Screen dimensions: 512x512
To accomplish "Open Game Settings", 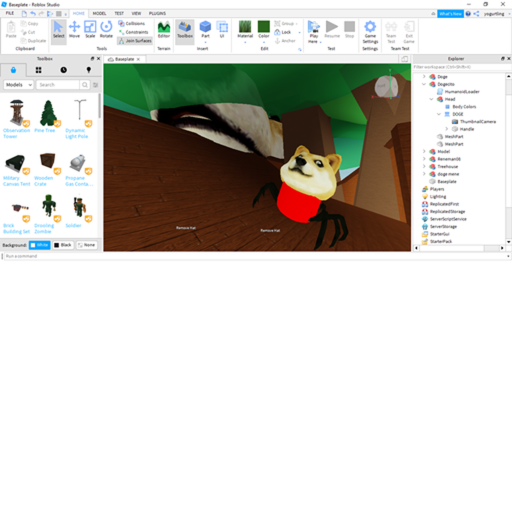I will (x=370, y=32).
